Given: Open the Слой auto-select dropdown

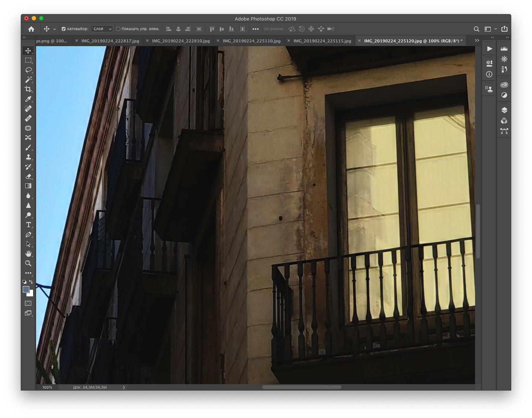Looking at the screenshot, I should (x=102, y=29).
